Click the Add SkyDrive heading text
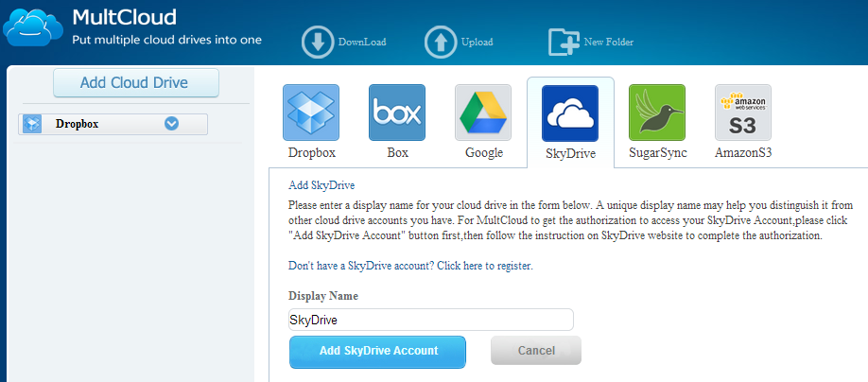Viewport: 868px width, 382px height. coord(321,185)
